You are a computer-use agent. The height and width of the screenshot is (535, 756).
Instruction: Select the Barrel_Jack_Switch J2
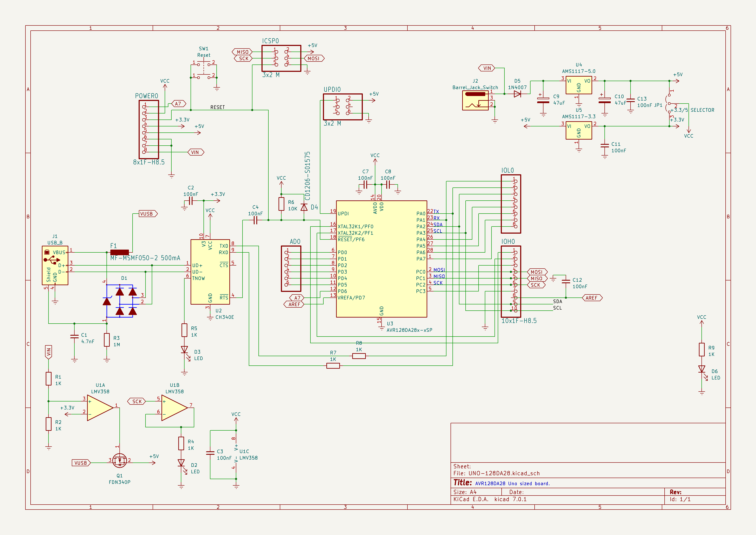point(475,101)
